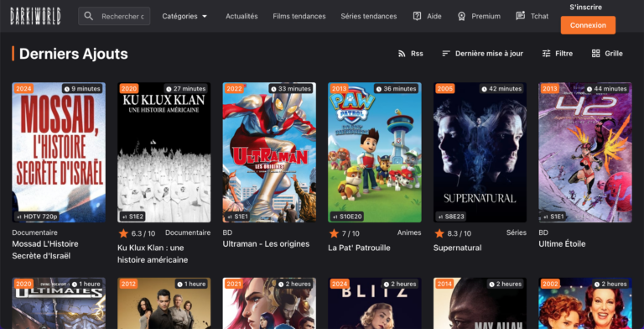The width and height of the screenshot is (644, 329).
Task: Click the Aide question-mark icon
Action: tap(417, 16)
